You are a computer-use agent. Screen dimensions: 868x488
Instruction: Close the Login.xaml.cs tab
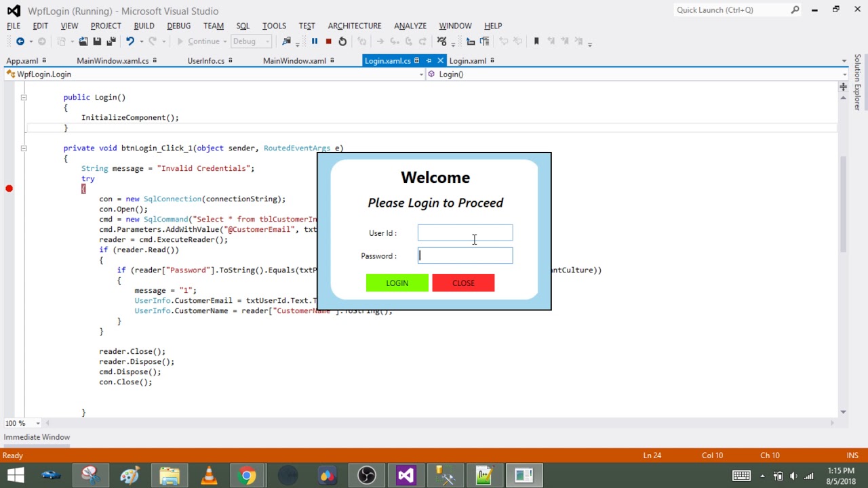440,60
